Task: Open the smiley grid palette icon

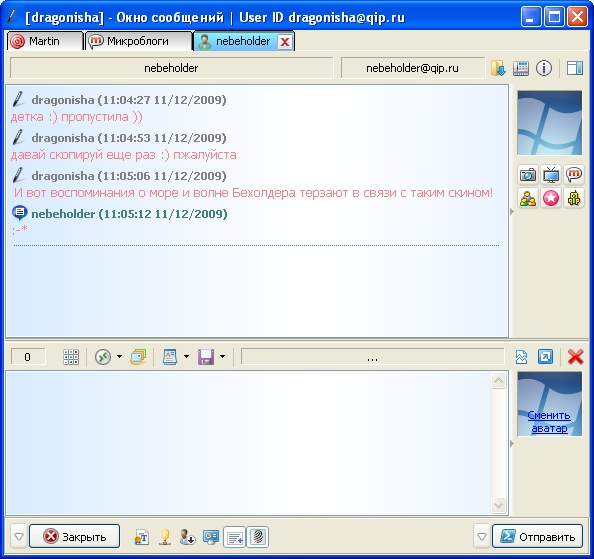Action: (71, 357)
